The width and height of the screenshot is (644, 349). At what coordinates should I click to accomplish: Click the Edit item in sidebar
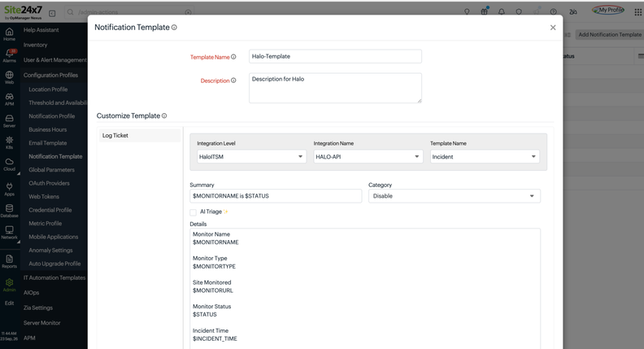(x=9, y=303)
